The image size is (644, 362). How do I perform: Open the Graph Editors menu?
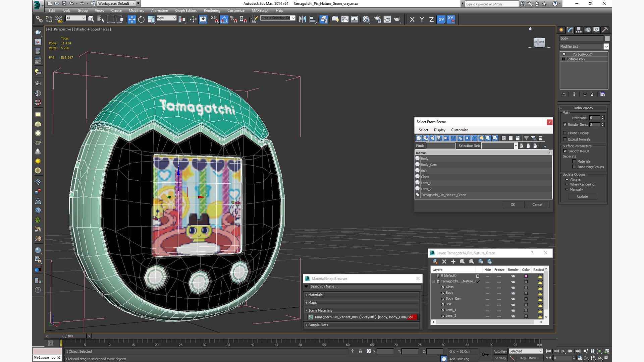186,10
